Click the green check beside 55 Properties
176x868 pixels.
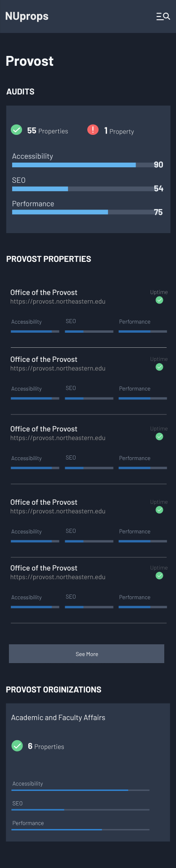tap(16, 130)
